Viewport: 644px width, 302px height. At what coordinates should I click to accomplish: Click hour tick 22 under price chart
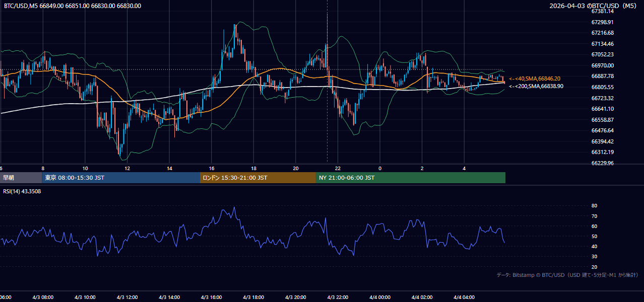[x=338, y=168]
